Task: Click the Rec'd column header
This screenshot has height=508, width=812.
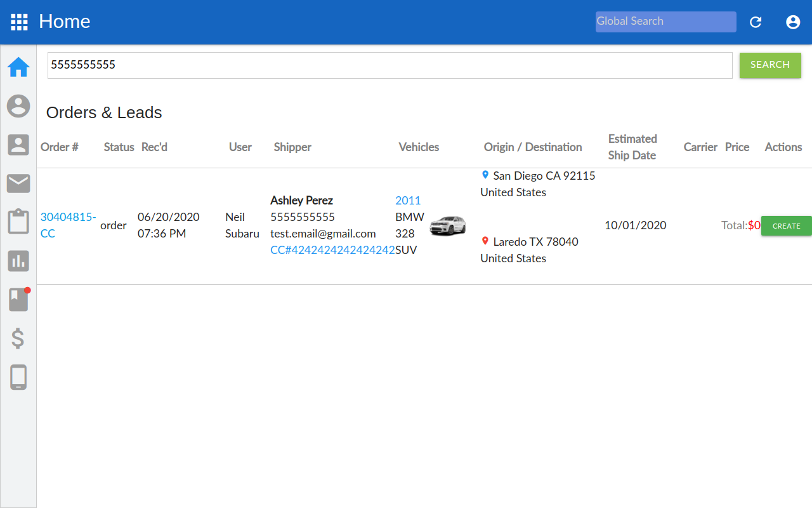Action: tap(154, 147)
